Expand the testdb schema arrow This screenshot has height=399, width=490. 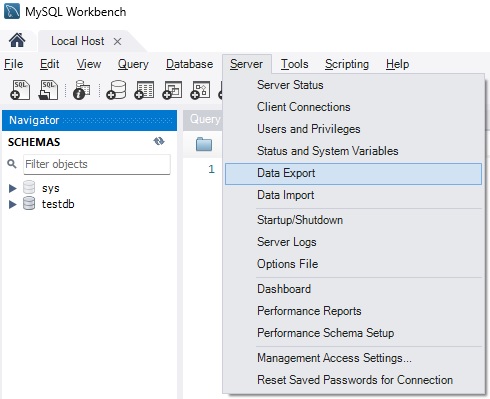point(13,204)
